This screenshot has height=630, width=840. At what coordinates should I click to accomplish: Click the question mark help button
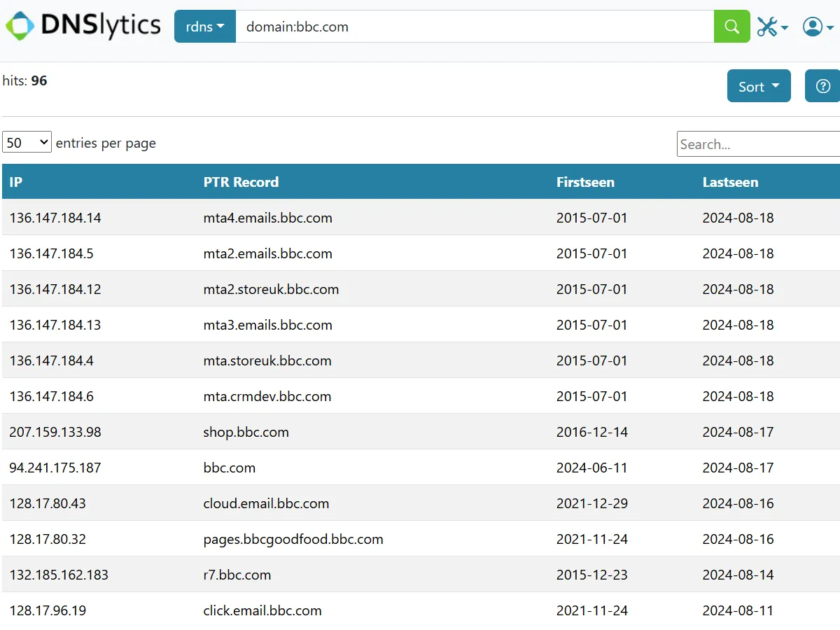[x=822, y=86]
